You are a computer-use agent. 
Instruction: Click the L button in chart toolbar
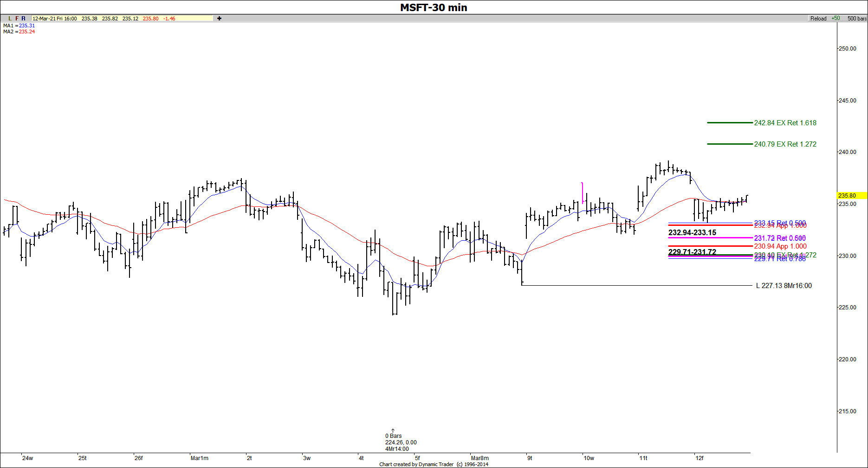tap(10, 19)
